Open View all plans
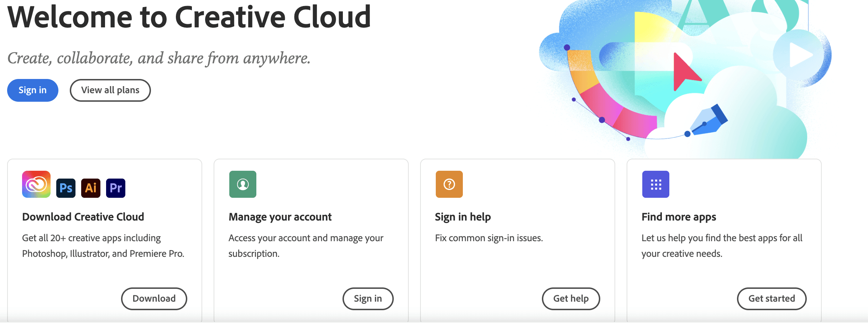The height and width of the screenshot is (323, 868). [x=110, y=90]
